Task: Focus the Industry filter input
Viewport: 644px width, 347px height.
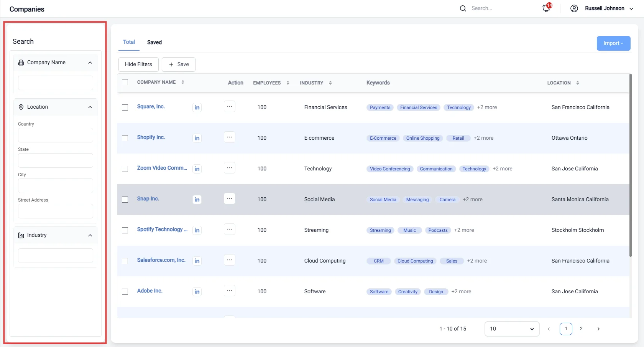Action: [x=56, y=256]
